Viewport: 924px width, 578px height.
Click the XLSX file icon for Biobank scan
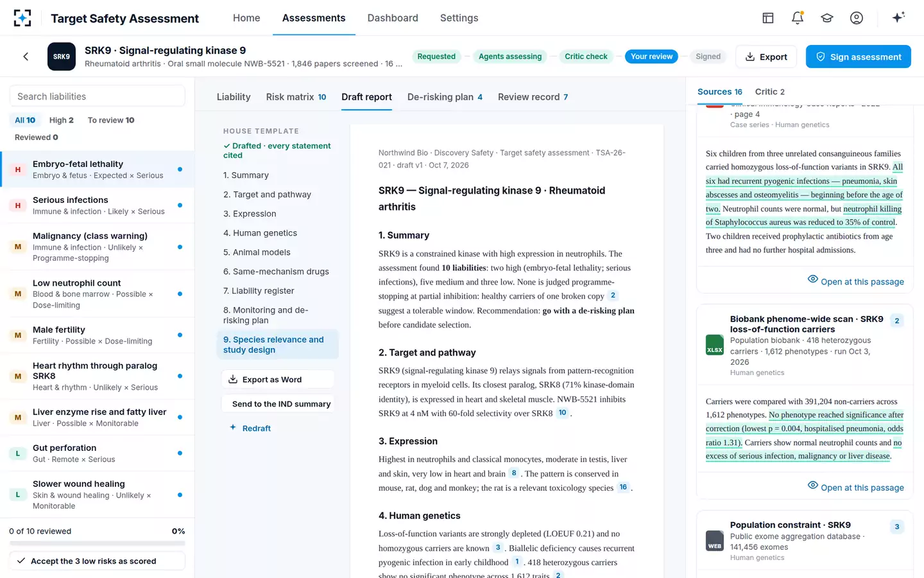click(x=715, y=346)
